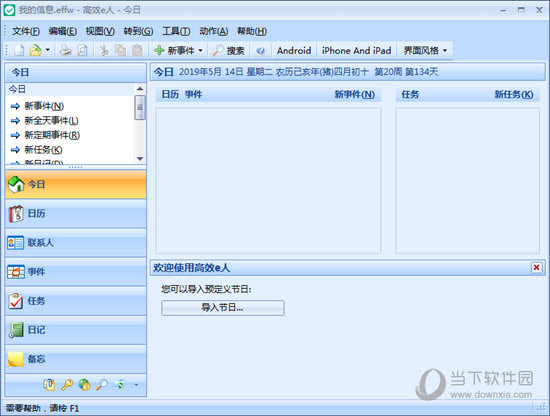Select the 事件 events navigation item
The image size is (550, 416).
(x=76, y=272)
